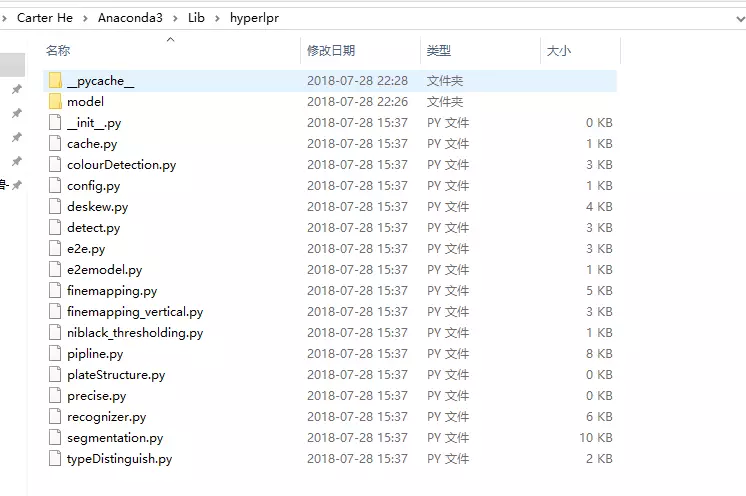Expand the chevron after Carter He

click(85, 18)
